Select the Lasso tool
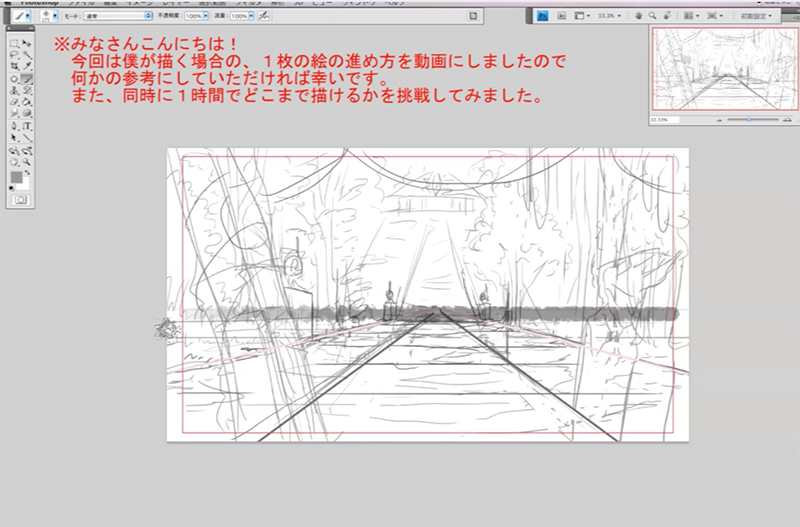Image resolution: width=800 pixels, height=527 pixels. (14, 55)
